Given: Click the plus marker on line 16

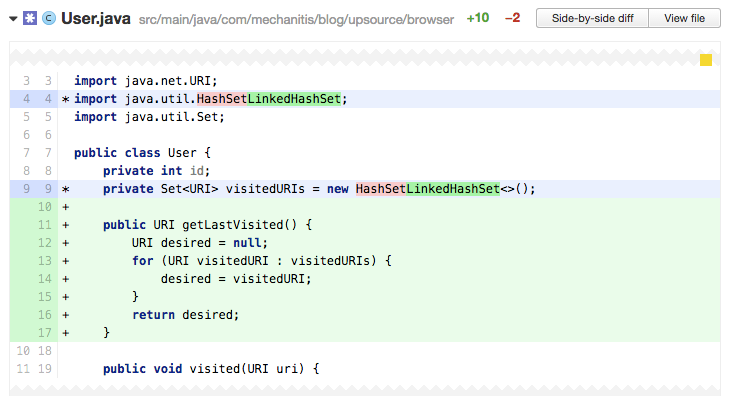Looking at the screenshot, I should pyautogui.click(x=66, y=315).
